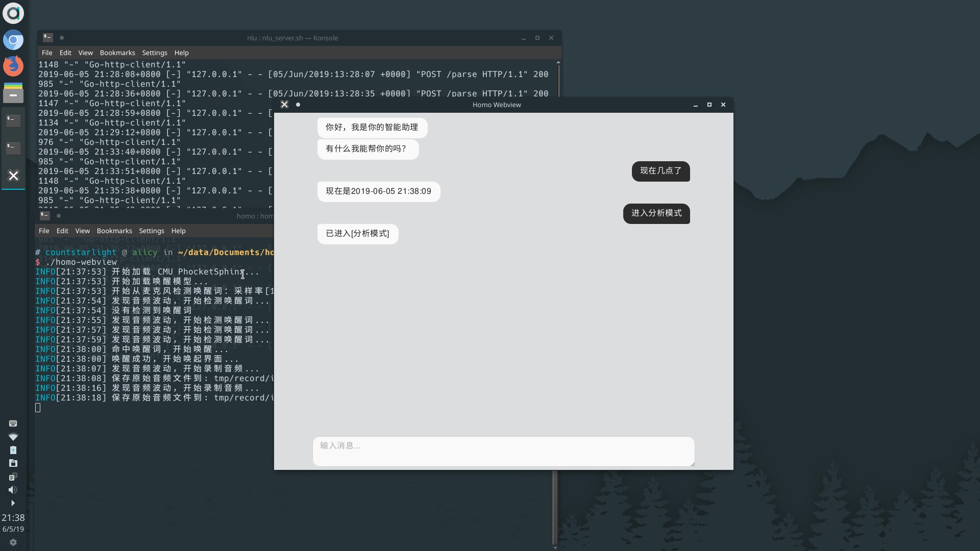The width and height of the screenshot is (980, 551).
Task: Open View menu in the nlu Konsole
Action: (x=85, y=53)
